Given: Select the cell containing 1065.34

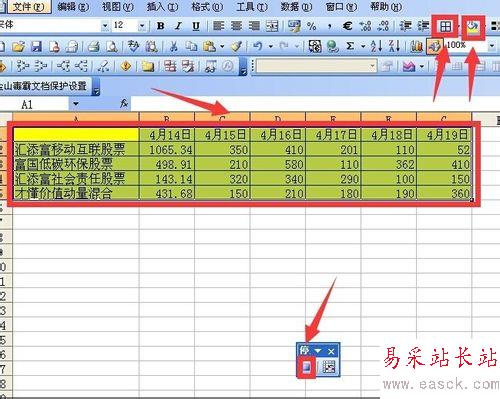Looking at the screenshot, I should pyautogui.click(x=167, y=150).
